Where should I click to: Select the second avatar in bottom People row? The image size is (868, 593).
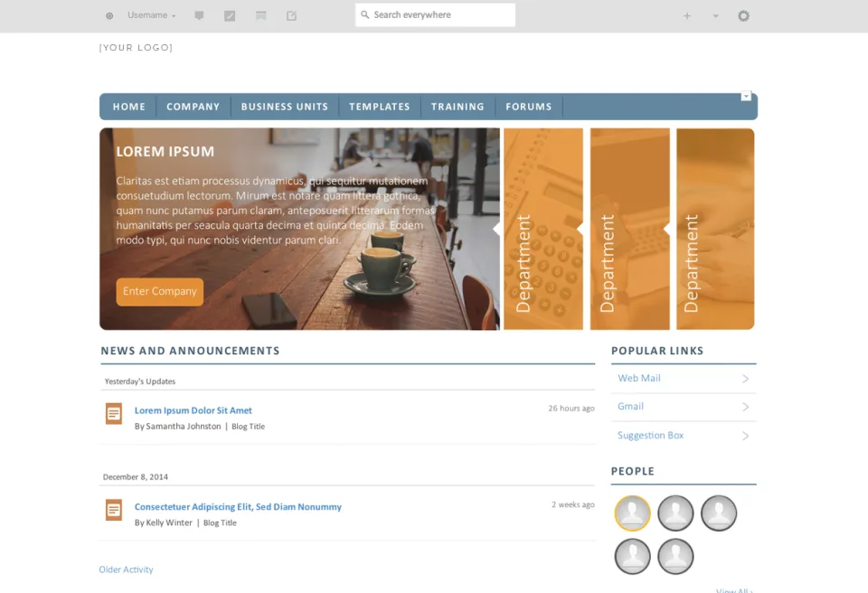coord(675,557)
